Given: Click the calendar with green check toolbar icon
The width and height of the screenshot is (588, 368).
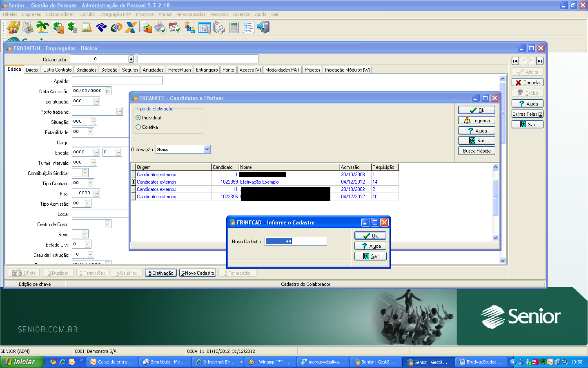Looking at the screenshot, I should click(175, 27).
